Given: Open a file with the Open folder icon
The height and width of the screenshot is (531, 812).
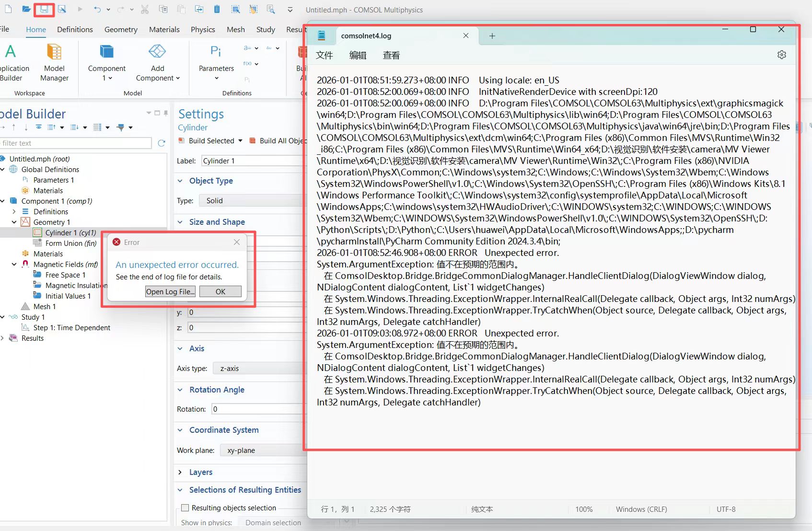Looking at the screenshot, I should click(x=26, y=9).
